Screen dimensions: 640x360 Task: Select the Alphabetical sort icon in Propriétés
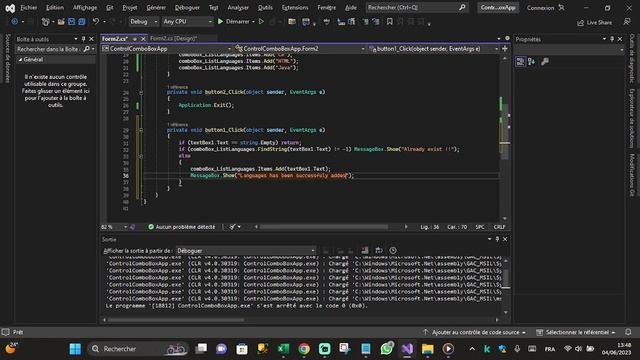[x=531, y=62]
